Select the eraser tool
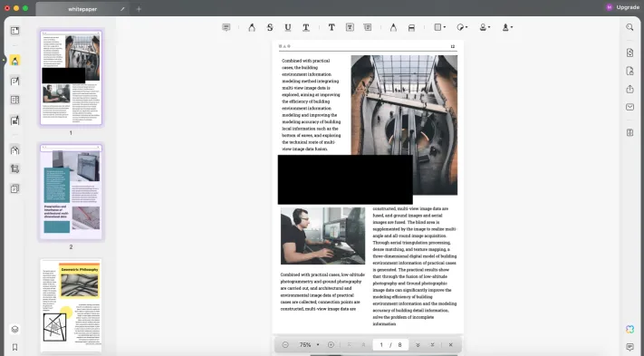The image size is (644, 356). coord(411,27)
